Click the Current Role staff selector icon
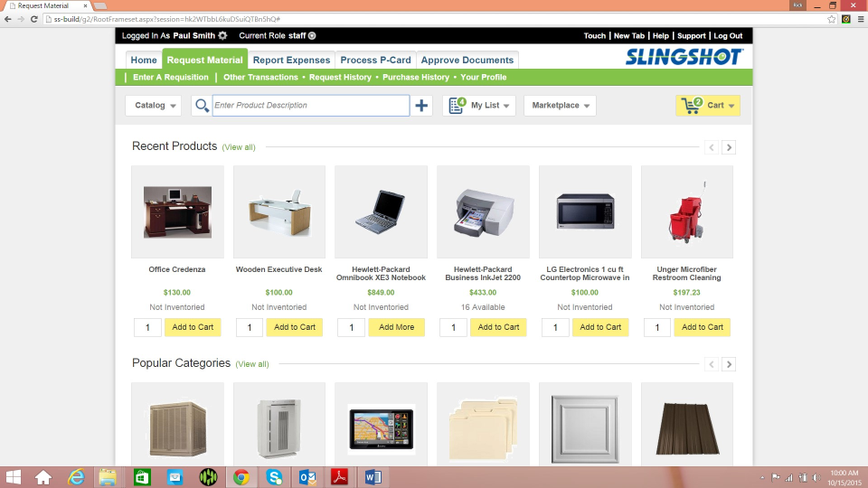Viewport: 868px width, 488px height. coord(312,35)
